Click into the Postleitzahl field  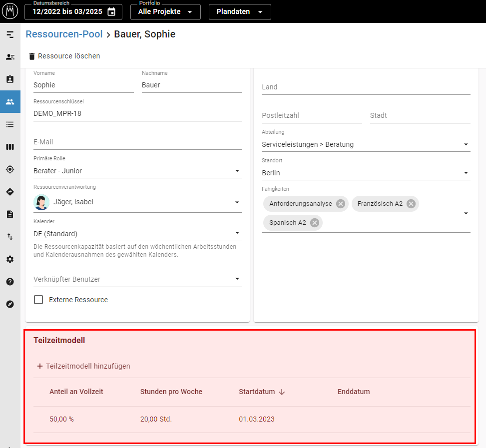point(312,115)
